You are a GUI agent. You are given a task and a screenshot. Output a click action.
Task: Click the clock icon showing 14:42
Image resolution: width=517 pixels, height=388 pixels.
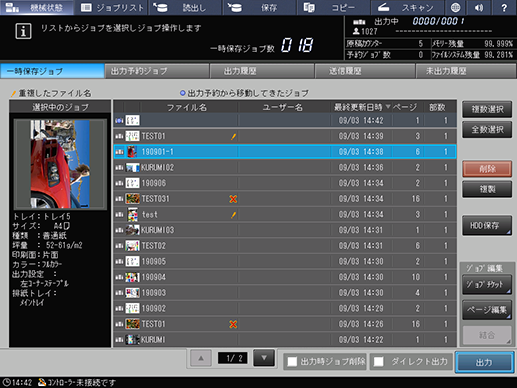(x=6, y=382)
